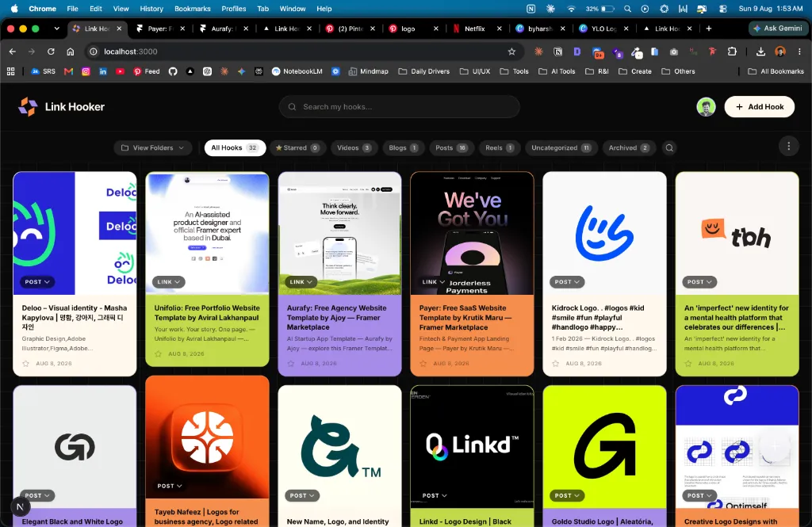Open POST type dropdown on Kidrock card

coord(567,282)
